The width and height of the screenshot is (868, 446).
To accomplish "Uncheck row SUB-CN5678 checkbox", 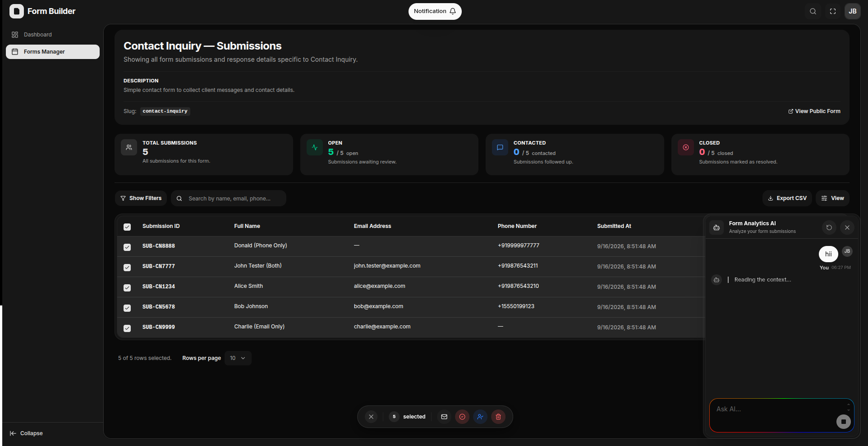I will pyautogui.click(x=127, y=308).
